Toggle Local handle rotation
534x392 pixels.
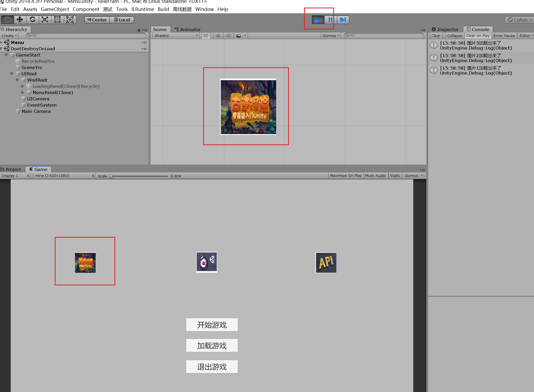tap(122, 20)
